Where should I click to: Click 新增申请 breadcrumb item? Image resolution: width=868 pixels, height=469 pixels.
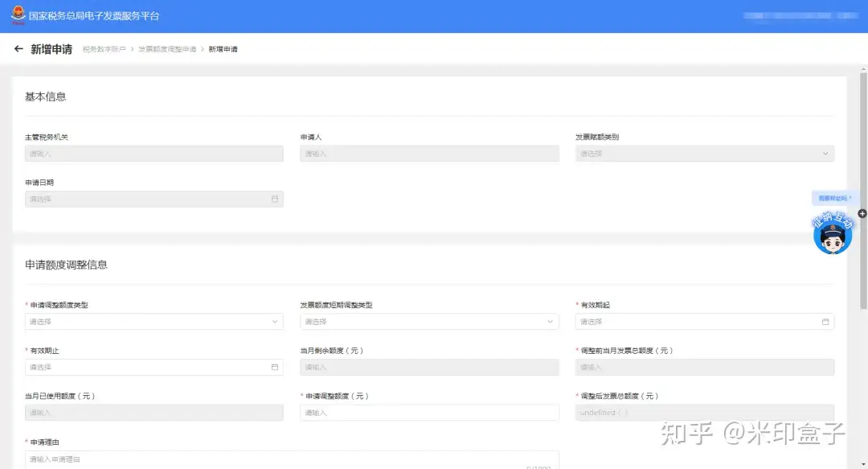coord(223,49)
